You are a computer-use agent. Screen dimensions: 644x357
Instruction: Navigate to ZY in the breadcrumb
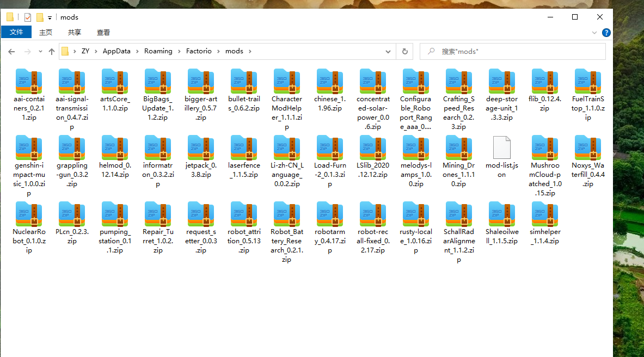(x=85, y=51)
